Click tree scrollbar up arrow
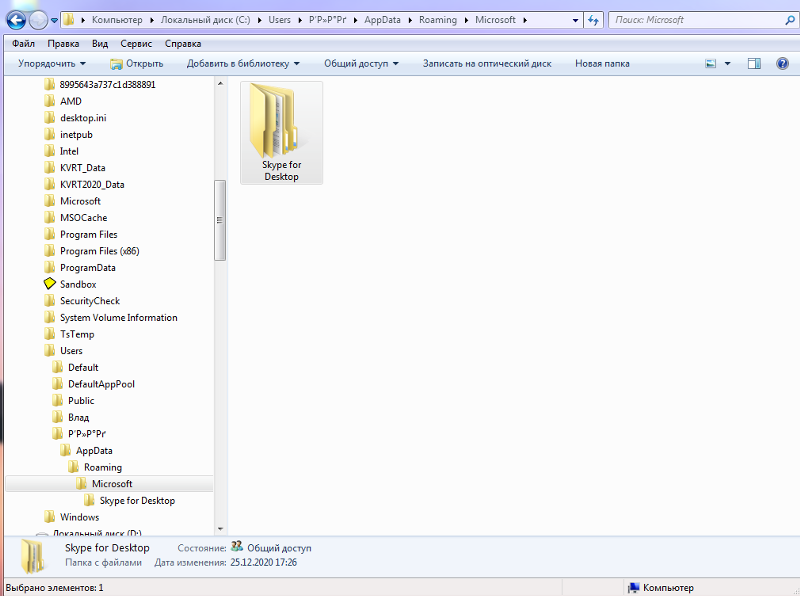Image resolution: width=800 pixels, height=596 pixels. point(220,83)
